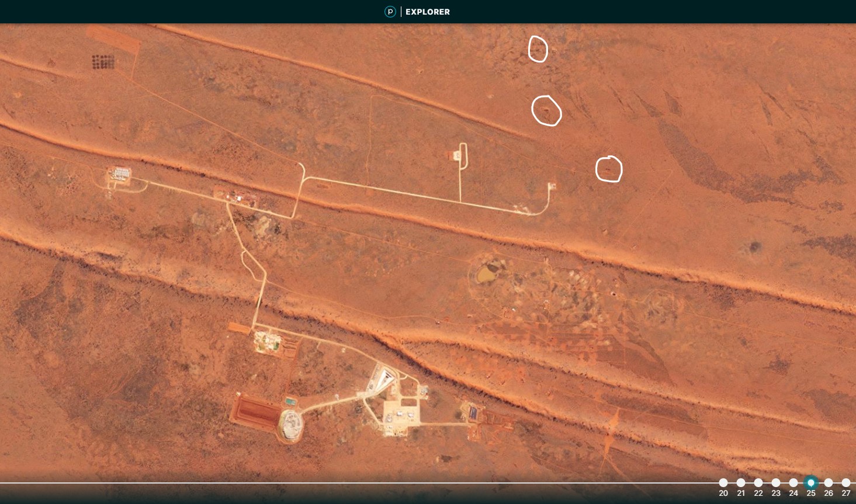Image resolution: width=856 pixels, height=504 pixels.
Task: Select timeline marker 21
Action: [741, 483]
